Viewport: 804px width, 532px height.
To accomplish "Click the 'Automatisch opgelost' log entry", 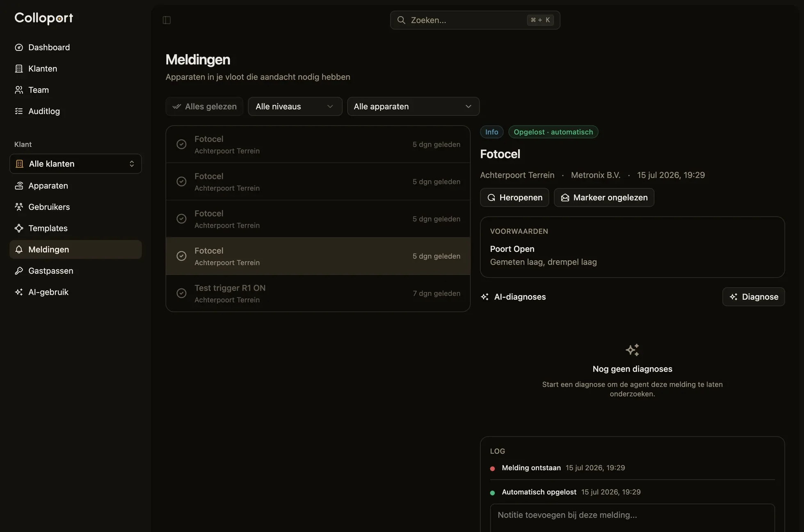I will (x=539, y=492).
